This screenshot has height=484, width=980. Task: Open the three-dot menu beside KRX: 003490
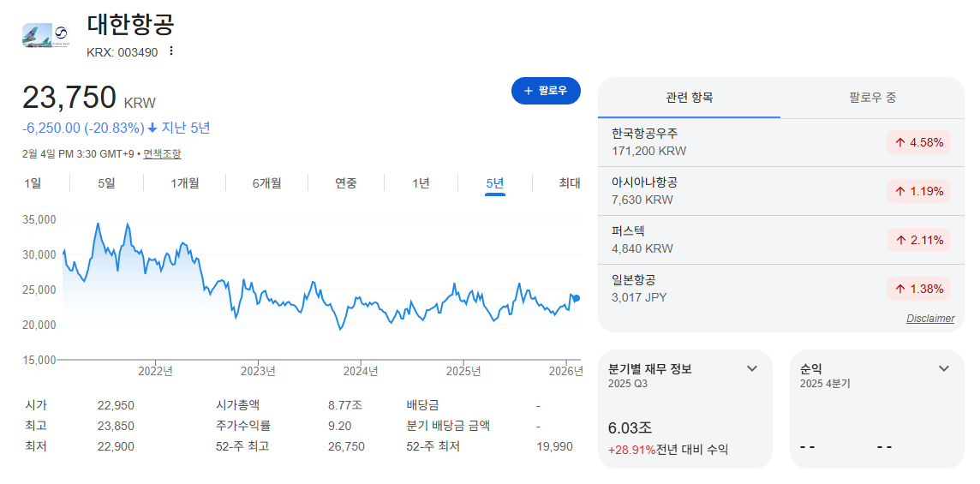tap(171, 51)
